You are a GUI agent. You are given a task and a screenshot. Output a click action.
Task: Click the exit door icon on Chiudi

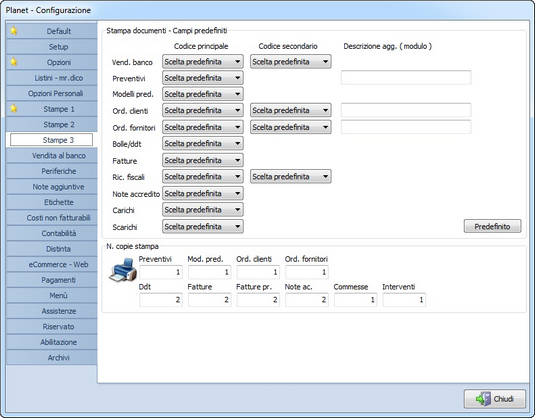(x=483, y=399)
